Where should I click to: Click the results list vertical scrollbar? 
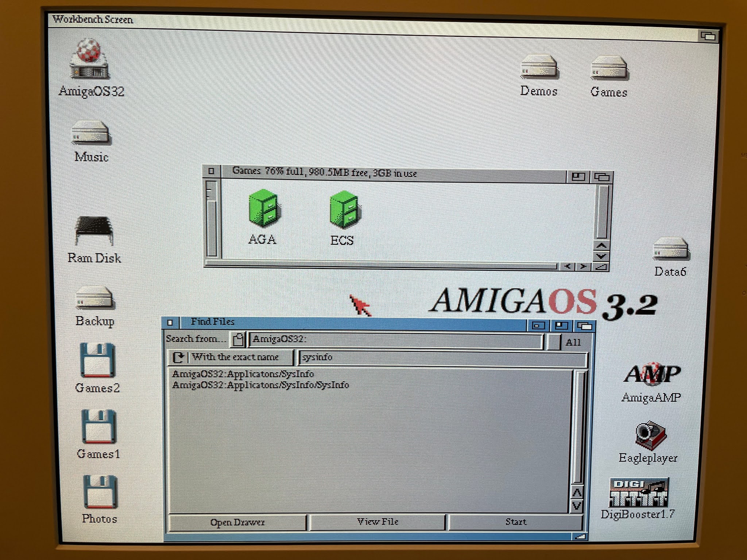pyautogui.click(x=578, y=427)
